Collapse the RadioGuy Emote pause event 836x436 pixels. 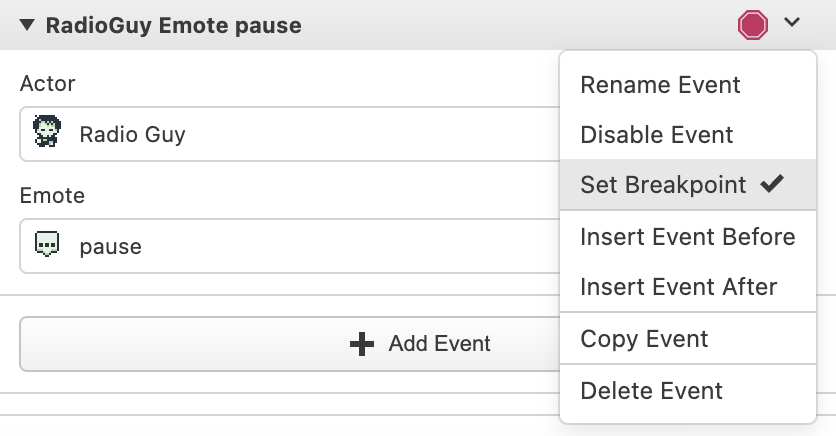27,25
